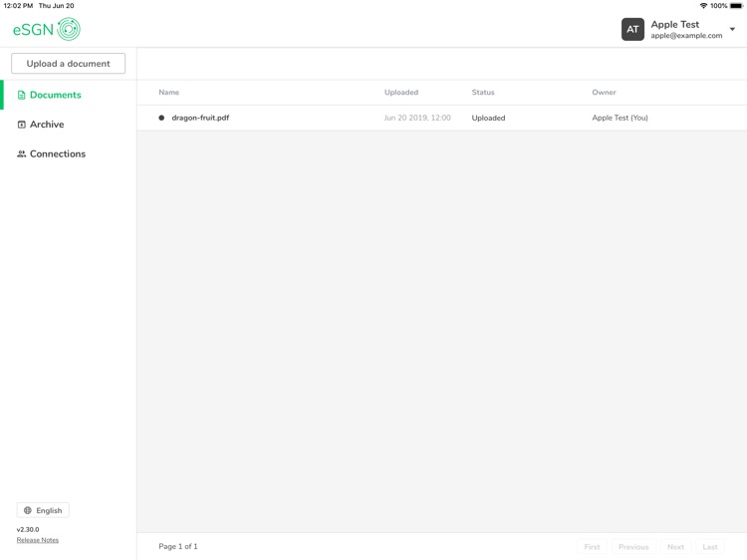Click the eSGN logo
747x560 pixels.
pyautogui.click(x=46, y=29)
